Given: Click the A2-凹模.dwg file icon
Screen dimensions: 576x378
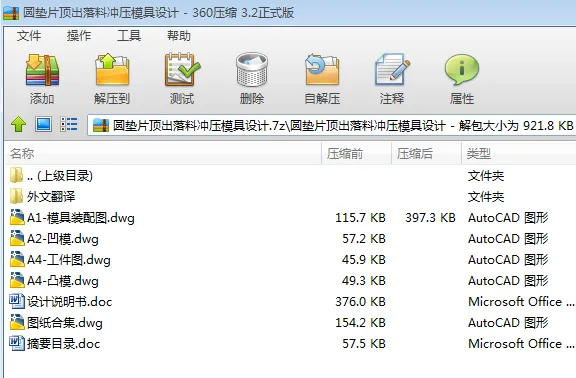Looking at the screenshot, I should pyautogui.click(x=17, y=238).
